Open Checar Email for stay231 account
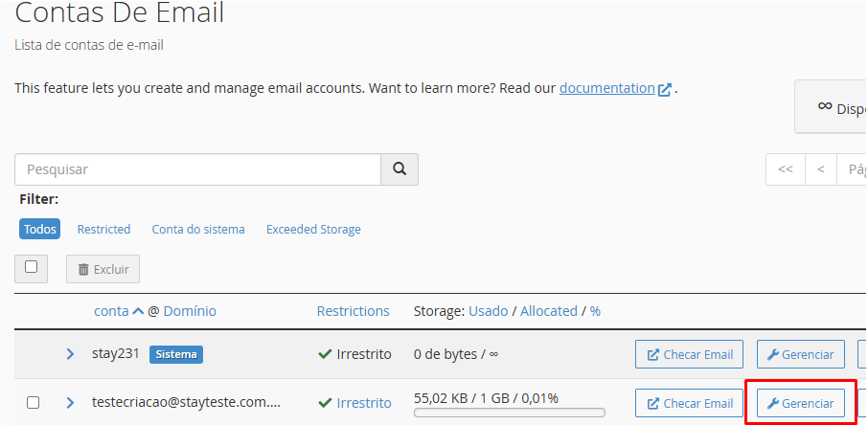This screenshot has height=425, width=868. (689, 354)
